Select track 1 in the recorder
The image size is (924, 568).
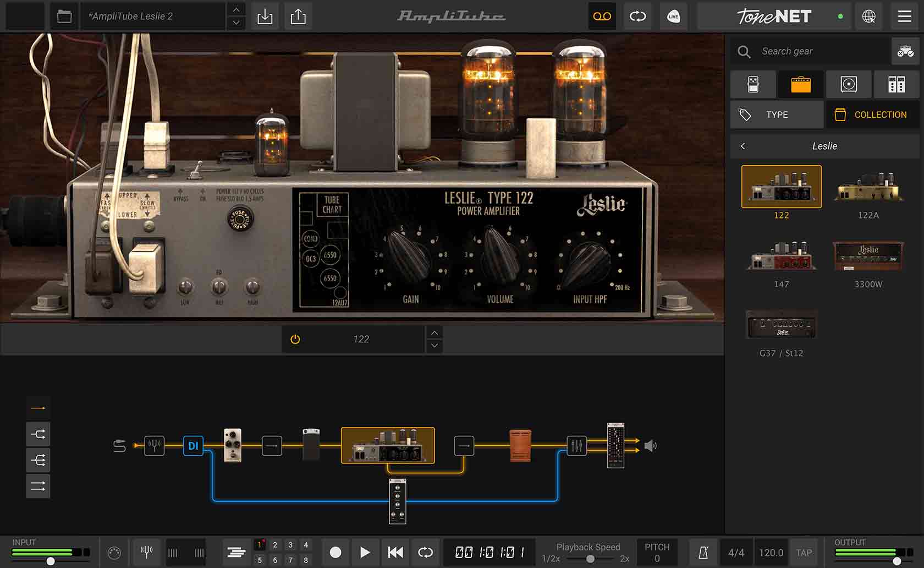[x=260, y=544]
